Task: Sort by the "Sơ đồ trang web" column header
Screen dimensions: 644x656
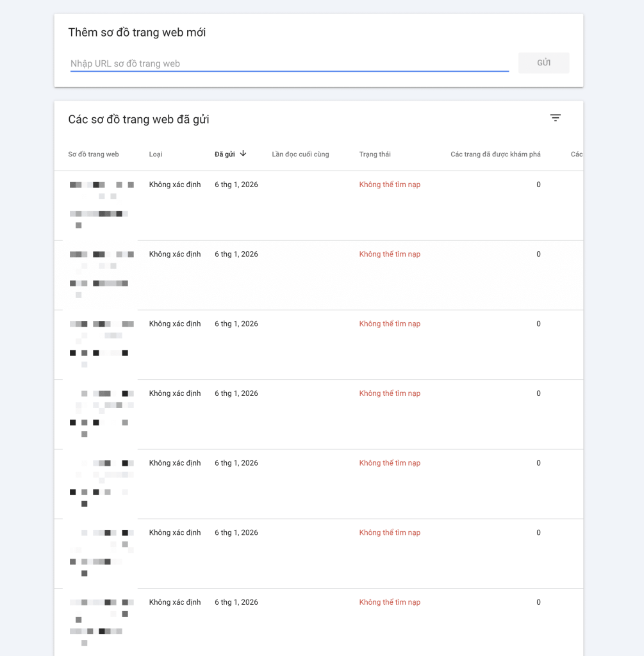Action: point(94,154)
